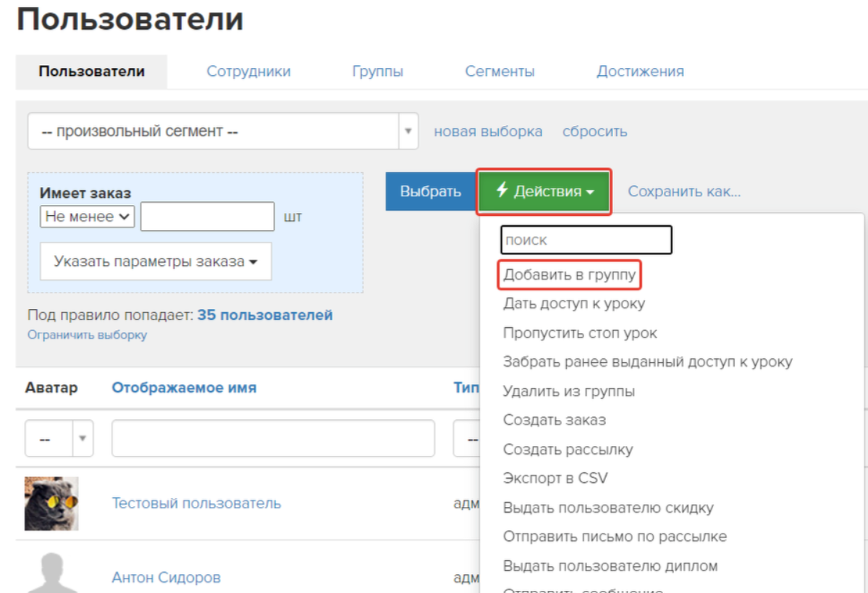Select Выдать пользователю диплом action
The width and height of the screenshot is (868, 593).
click(x=610, y=566)
